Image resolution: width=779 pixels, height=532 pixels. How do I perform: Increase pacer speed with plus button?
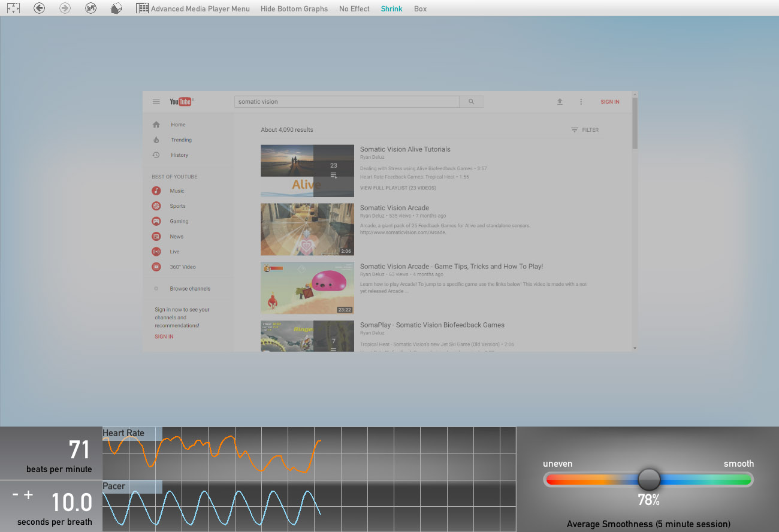coord(28,495)
